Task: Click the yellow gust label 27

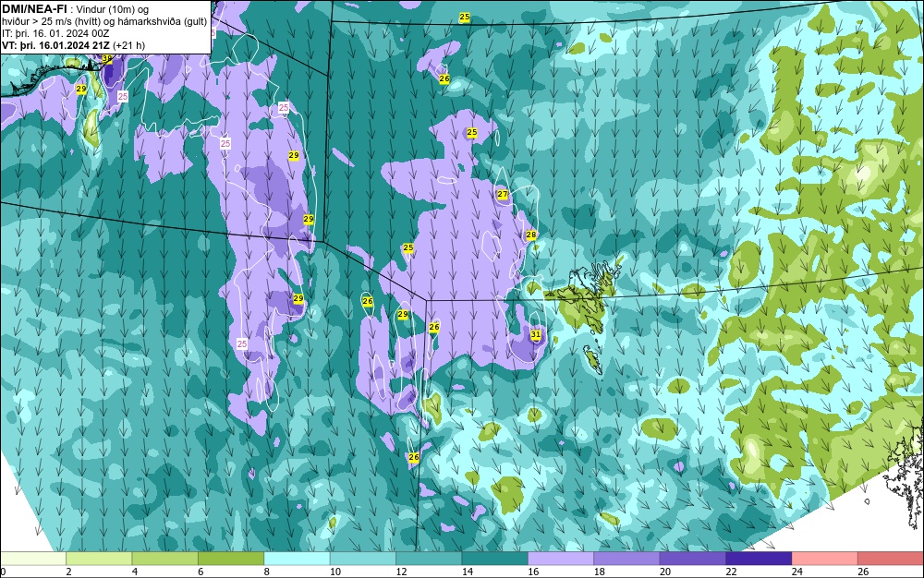Action: pos(502,194)
